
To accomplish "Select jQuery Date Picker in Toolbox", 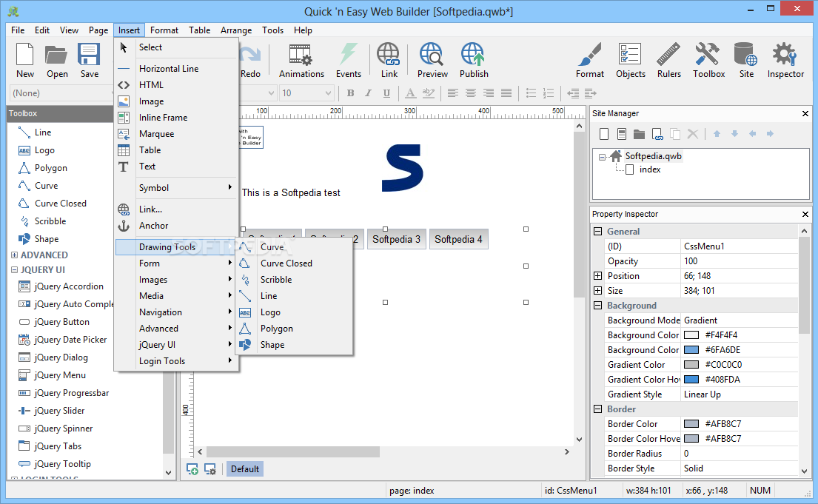I will 70,340.
